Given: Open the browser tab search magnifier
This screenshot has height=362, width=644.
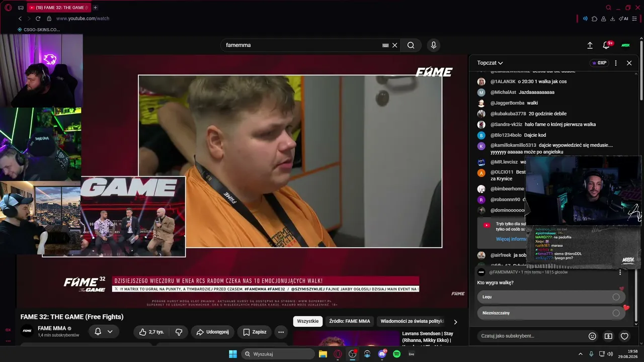Looking at the screenshot, I should coord(608,8).
